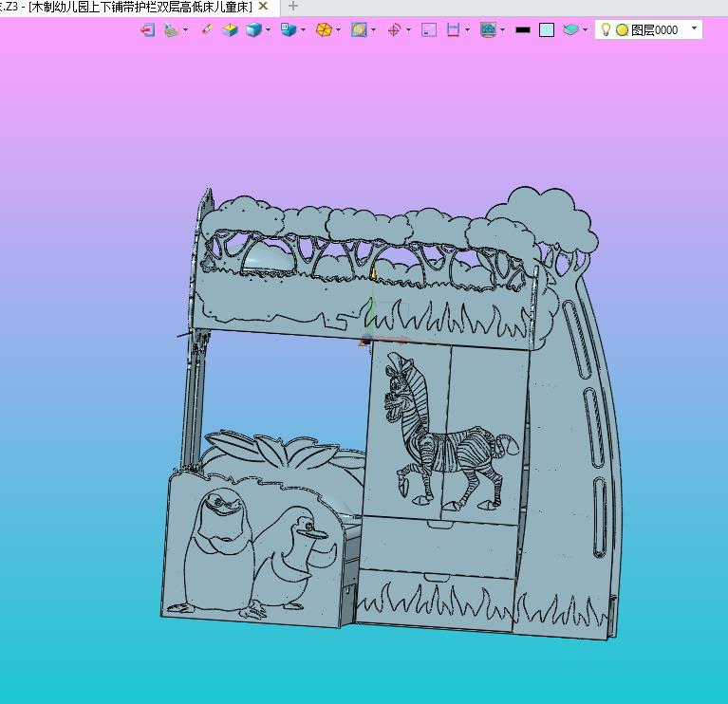Click the zoom magnifier frame icon
The width and height of the screenshot is (728, 704).
(x=359, y=30)
